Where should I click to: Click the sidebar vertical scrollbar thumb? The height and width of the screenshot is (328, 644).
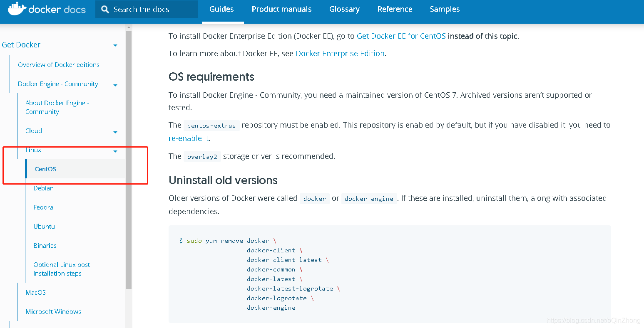(x=129, y=160)
